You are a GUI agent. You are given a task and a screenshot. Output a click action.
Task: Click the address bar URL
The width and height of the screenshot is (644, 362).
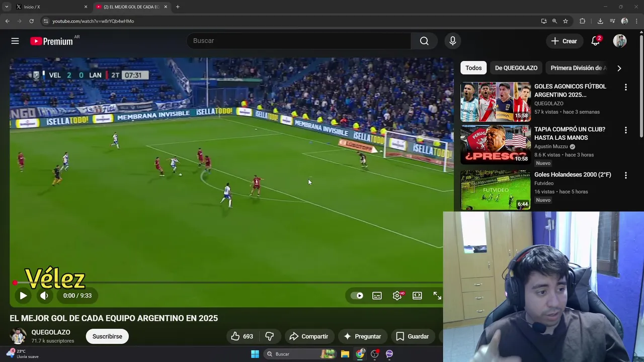(93, 21)
